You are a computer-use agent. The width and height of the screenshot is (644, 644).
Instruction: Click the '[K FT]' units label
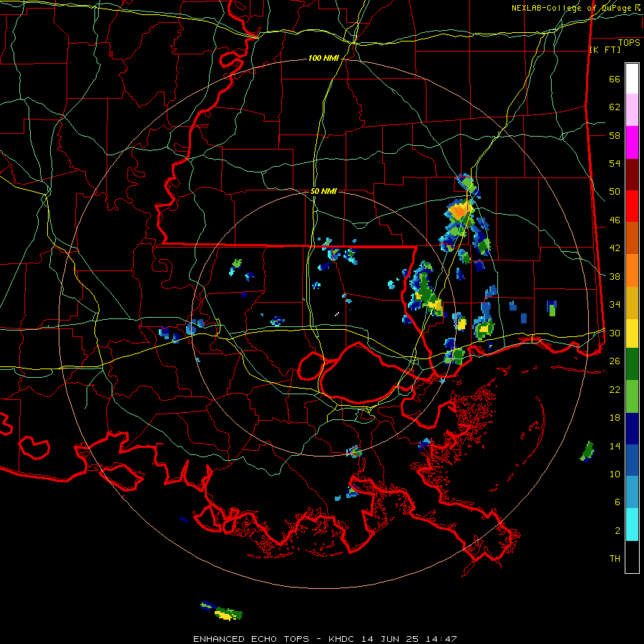point(605,49)
